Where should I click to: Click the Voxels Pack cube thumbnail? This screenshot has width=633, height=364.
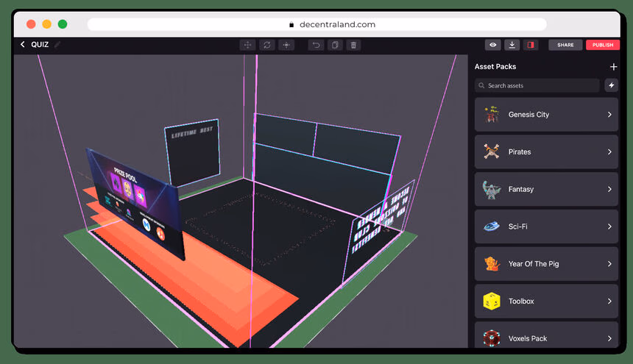[491, 338]
